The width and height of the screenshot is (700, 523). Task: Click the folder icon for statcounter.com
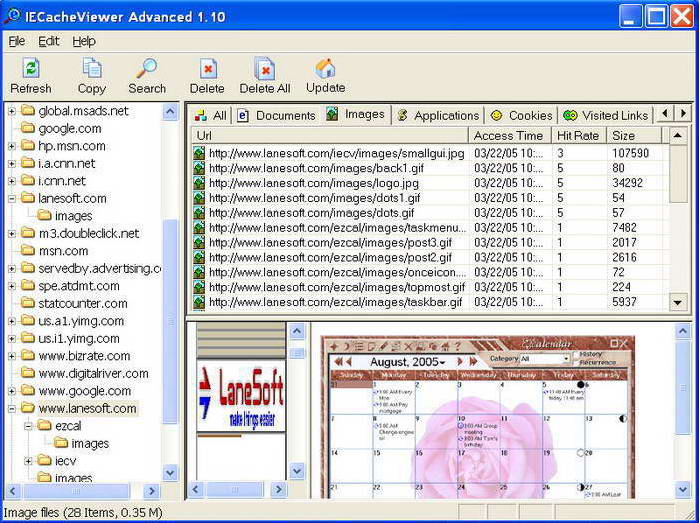28,303
